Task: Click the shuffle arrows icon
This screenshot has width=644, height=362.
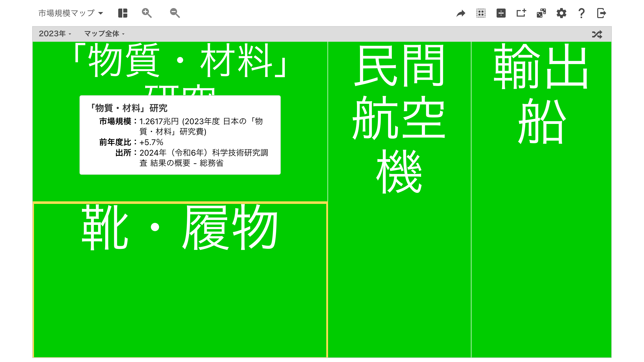Action: point(597,34)
